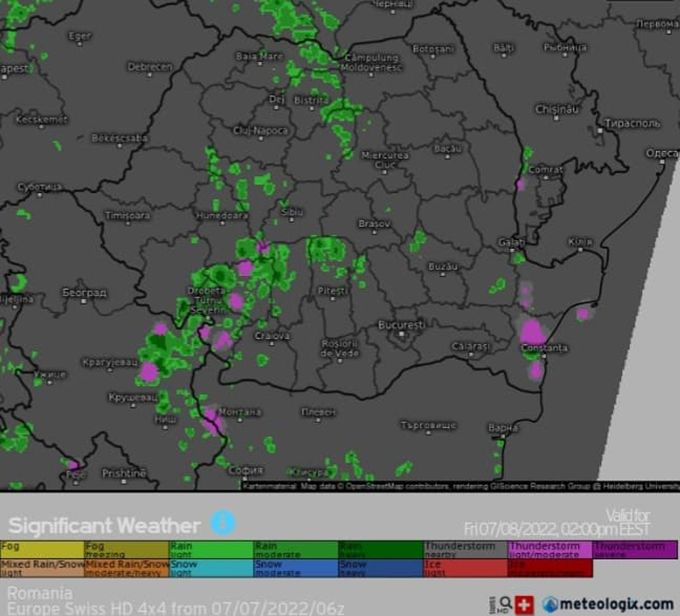Click the meteologix globe logo icon

(551, 604)
